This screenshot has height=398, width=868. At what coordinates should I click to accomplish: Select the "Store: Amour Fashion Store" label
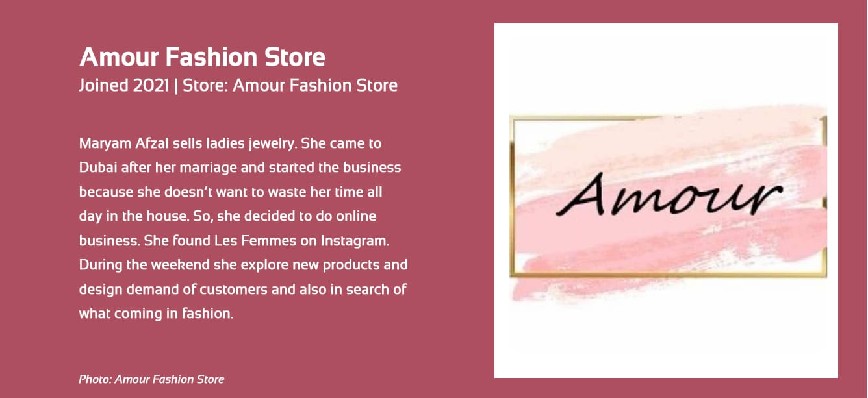[290, 86]
